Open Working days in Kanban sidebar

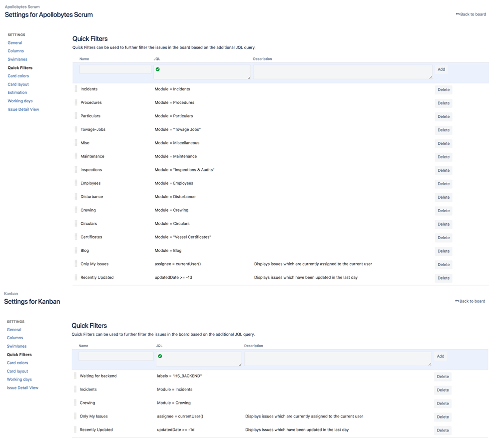click(x=19, y=379)
